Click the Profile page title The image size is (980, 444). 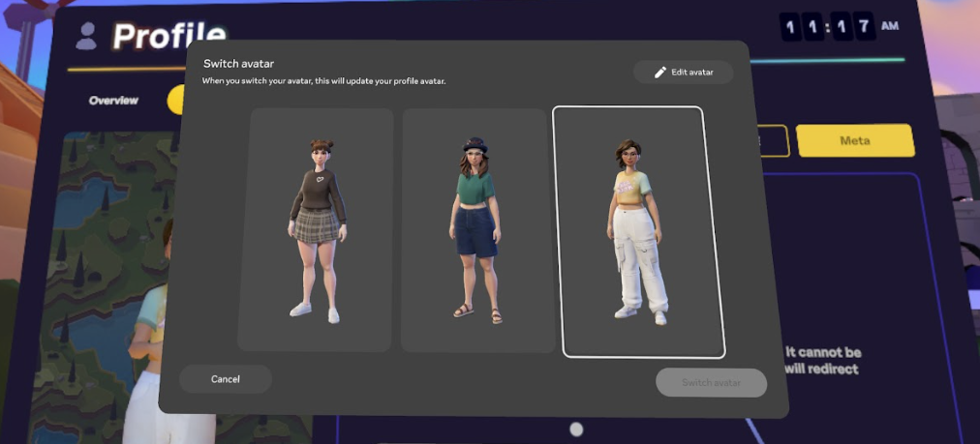169,37
